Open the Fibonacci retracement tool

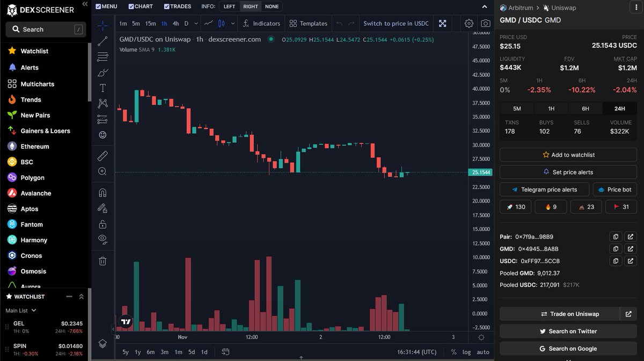[x=103, y=56]
